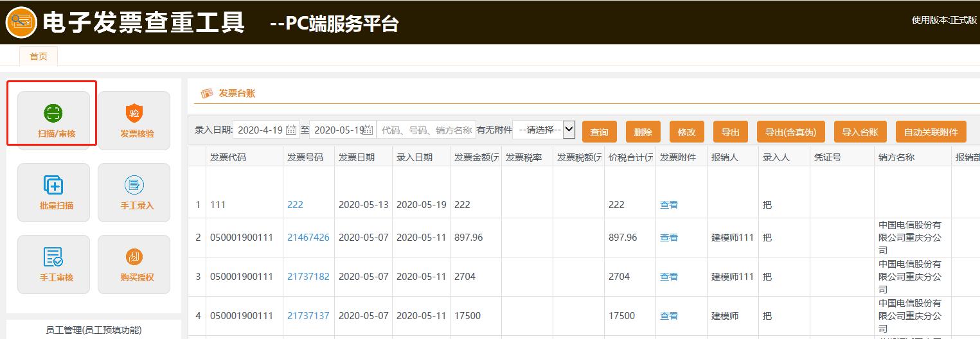
Task: Select 建模师111 cell in row 2
Action: pyautogui.click(x=733, y=238)
